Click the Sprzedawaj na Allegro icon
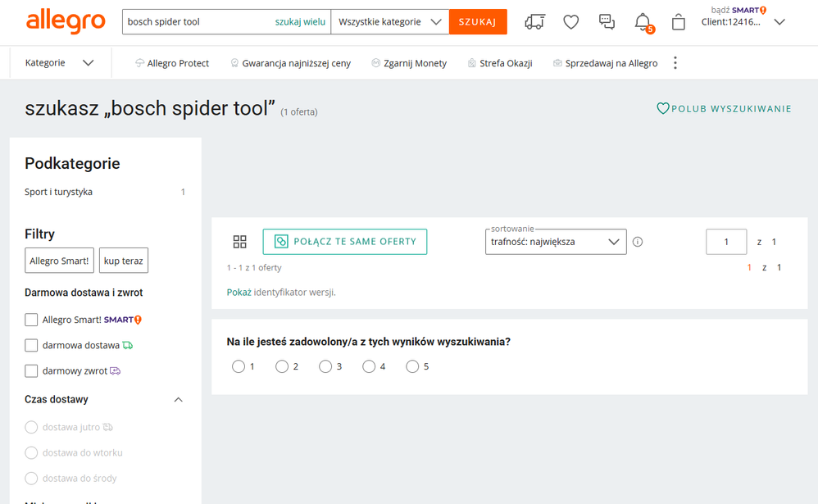 click(557, 63)
